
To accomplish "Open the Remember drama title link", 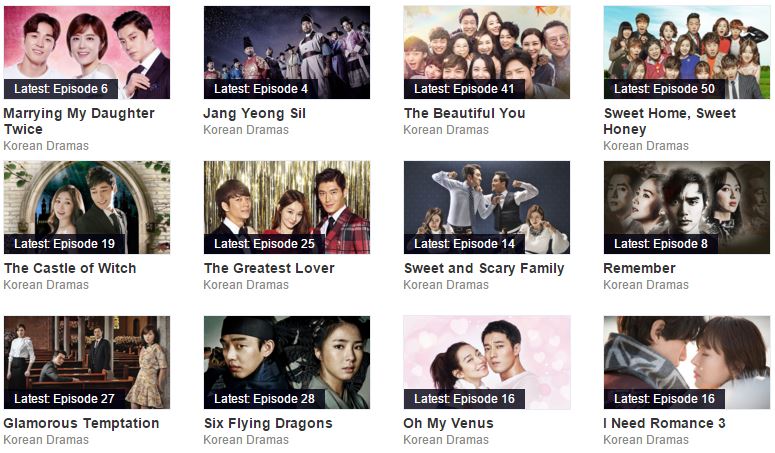I will tap(640, 268).
